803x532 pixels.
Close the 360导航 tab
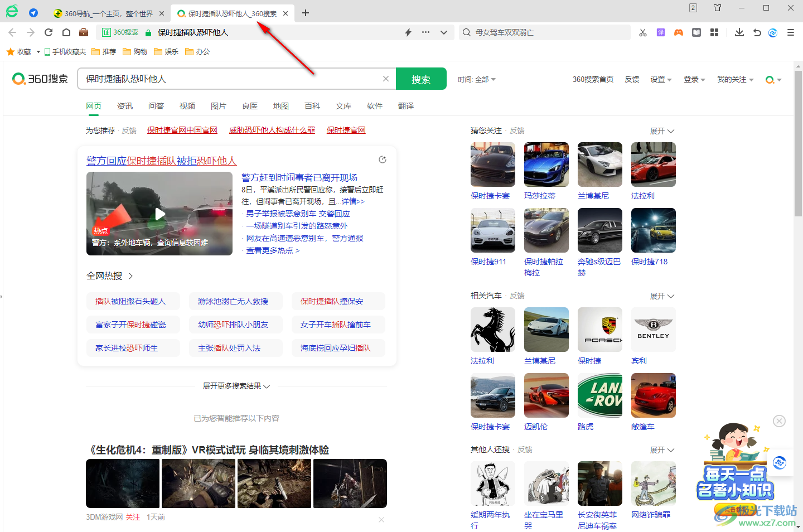[162, 13]
